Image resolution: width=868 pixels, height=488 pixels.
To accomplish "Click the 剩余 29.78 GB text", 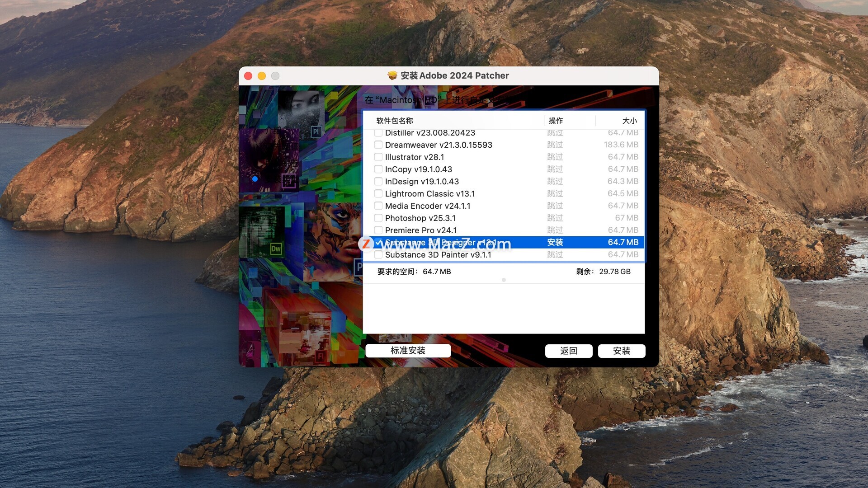I will coord(603,272).
